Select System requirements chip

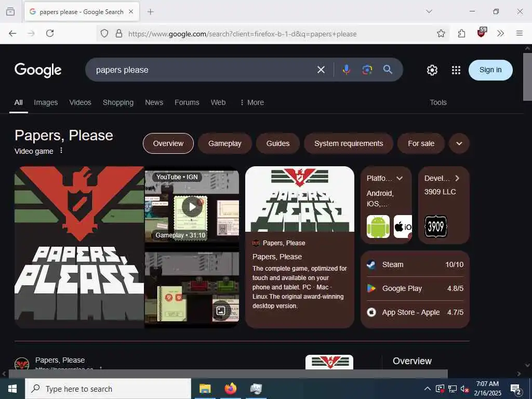tap(349, 143)
